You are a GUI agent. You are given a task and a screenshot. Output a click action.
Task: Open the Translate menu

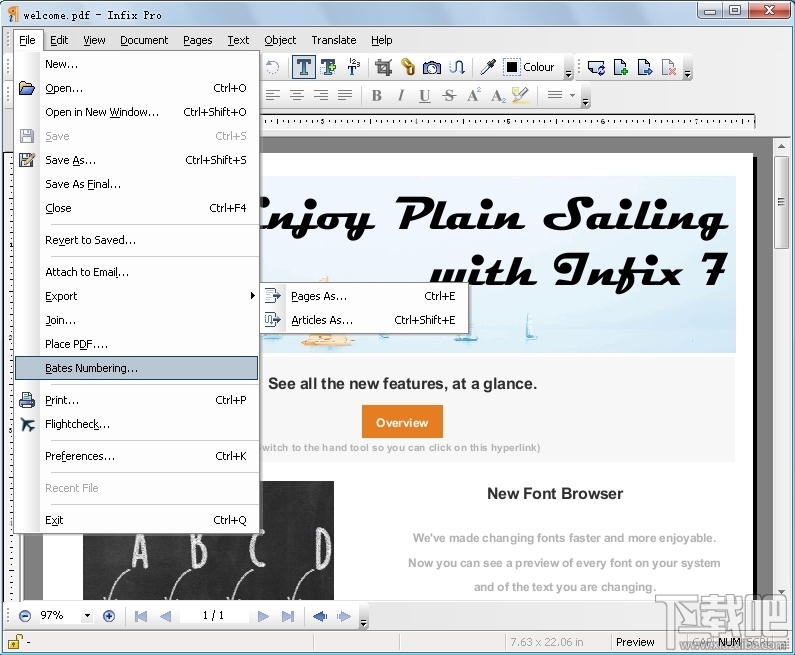[x=334, y=40]
